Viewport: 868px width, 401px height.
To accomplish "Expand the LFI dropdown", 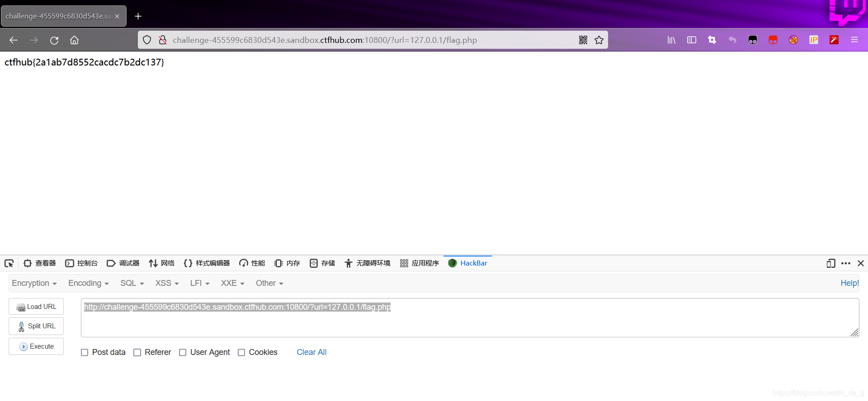I will tap(200, 283).
